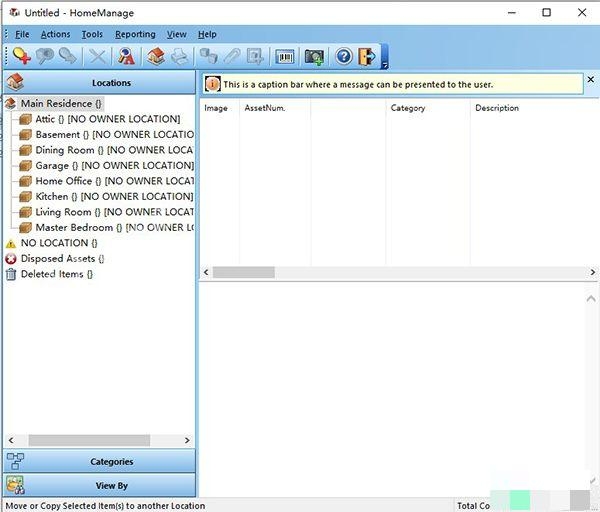This screenshot has height=512, width=600.
Task: Click the item list scroll left arrow
Action: (x=206, y=272)
